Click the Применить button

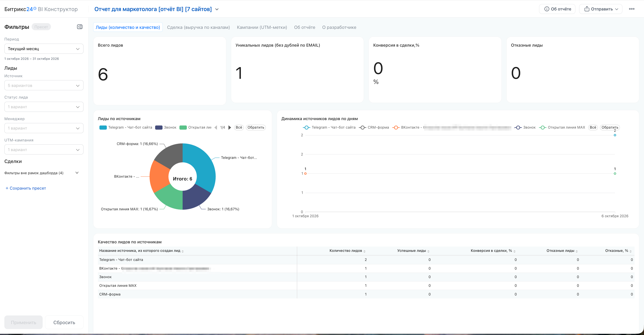pyautogui.click(x=23, y=322)
